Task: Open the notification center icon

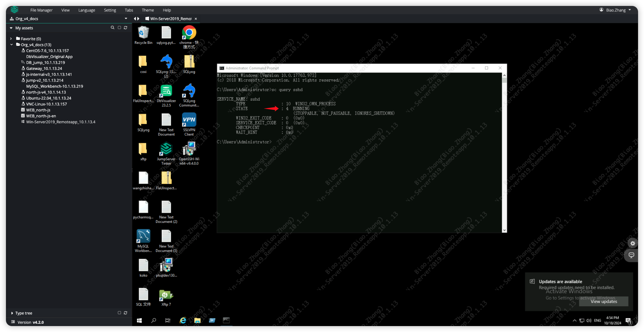Action: click(x=628, y=320)
